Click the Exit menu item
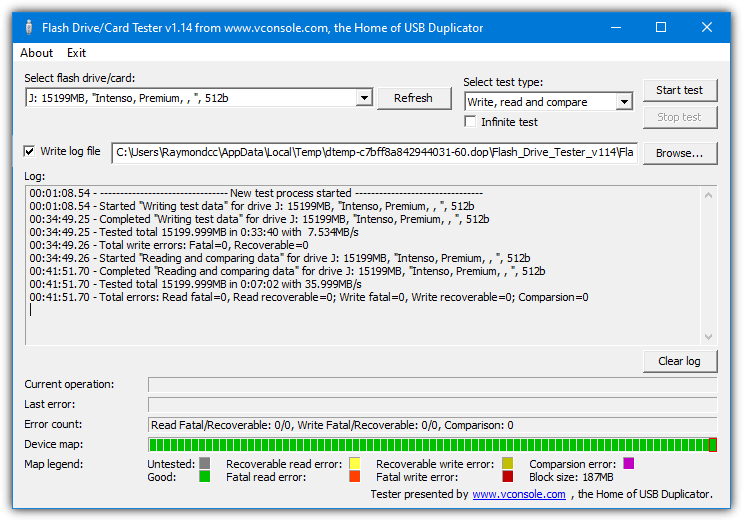Image resolution: width=743 pixels, height=520 pixels. (x=76, y=53)
